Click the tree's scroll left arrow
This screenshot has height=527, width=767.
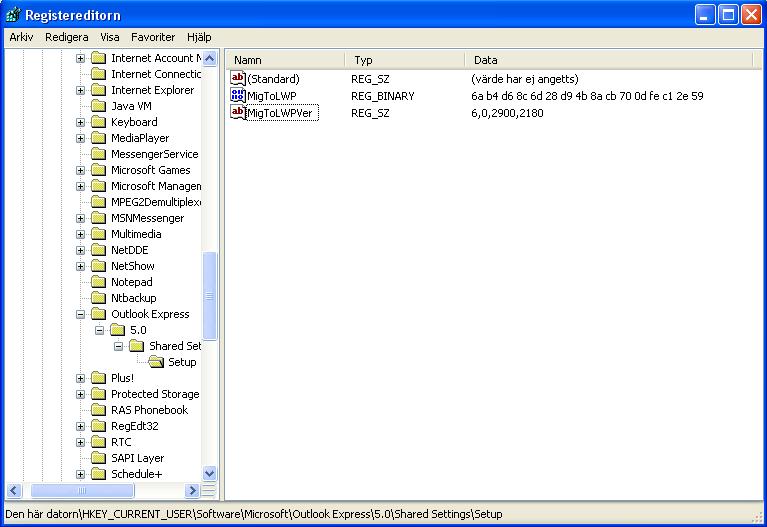pos(14,490)
